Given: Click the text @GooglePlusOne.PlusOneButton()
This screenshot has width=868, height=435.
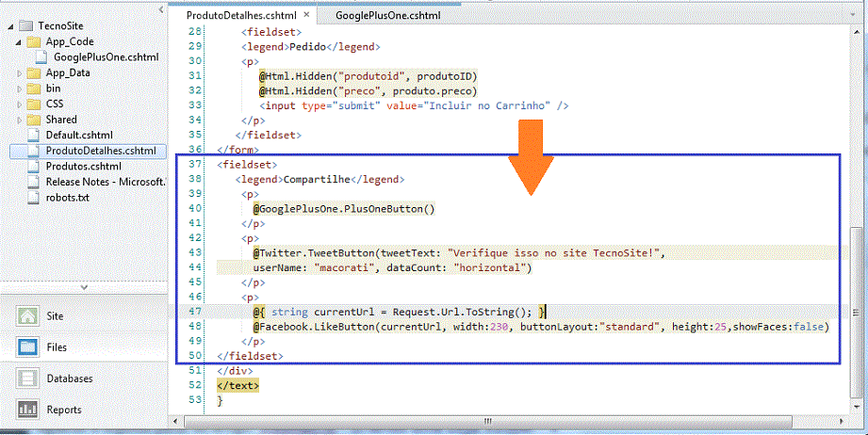Looking at the screenshot, I should pos(344,209).
